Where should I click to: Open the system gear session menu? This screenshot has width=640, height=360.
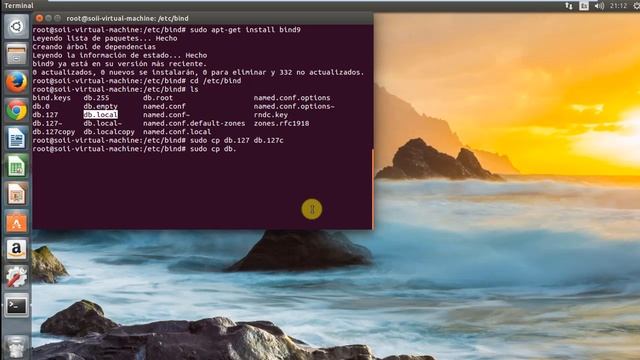[x=636, y=6]
